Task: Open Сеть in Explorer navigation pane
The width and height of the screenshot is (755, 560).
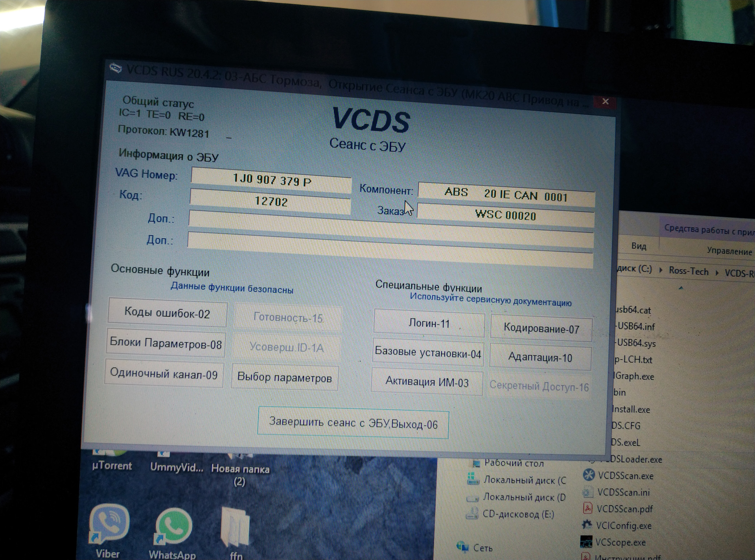Action: (x=475, y=547)
